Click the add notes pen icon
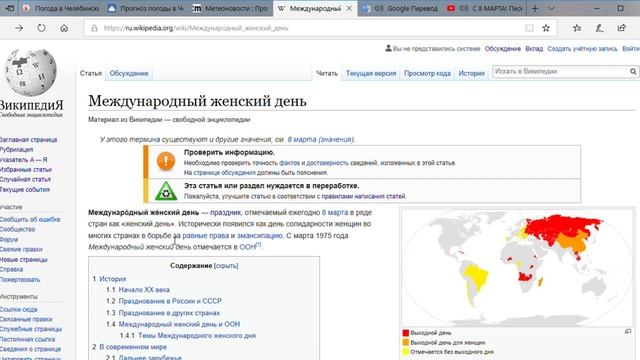 pos(599,28)
